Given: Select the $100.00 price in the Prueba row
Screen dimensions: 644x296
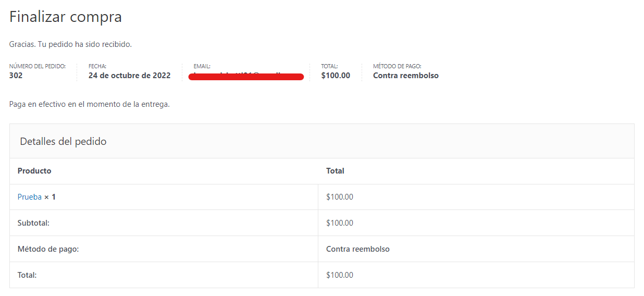Looking at the screenshot, I should point(340,197).
